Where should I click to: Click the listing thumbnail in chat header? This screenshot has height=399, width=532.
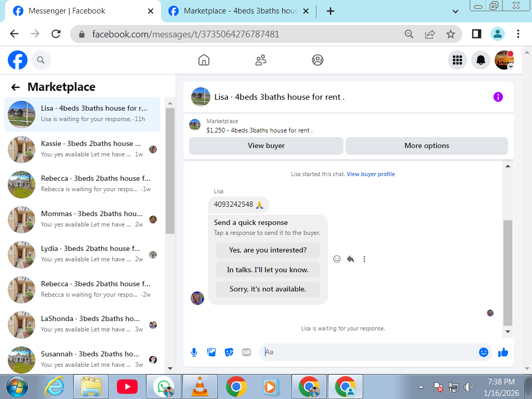(201, 97)
